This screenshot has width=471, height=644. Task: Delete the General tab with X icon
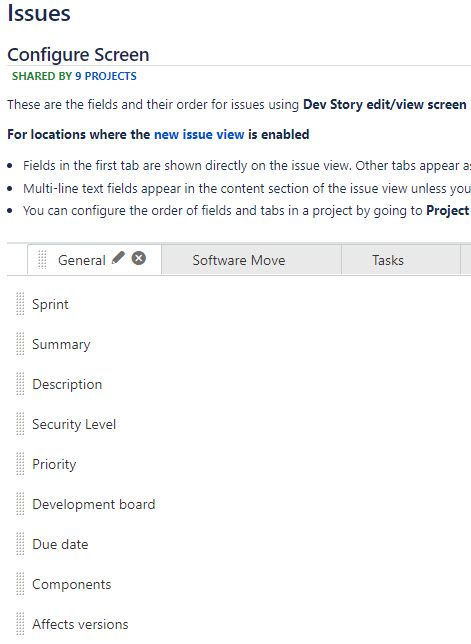pyautogui.click(x=139, y=258)
